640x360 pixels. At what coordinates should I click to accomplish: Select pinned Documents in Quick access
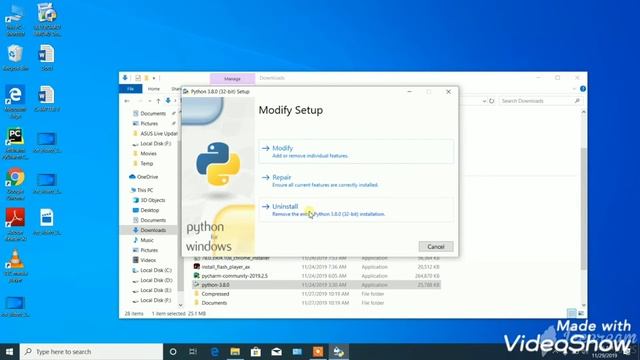tap(153, 113)
